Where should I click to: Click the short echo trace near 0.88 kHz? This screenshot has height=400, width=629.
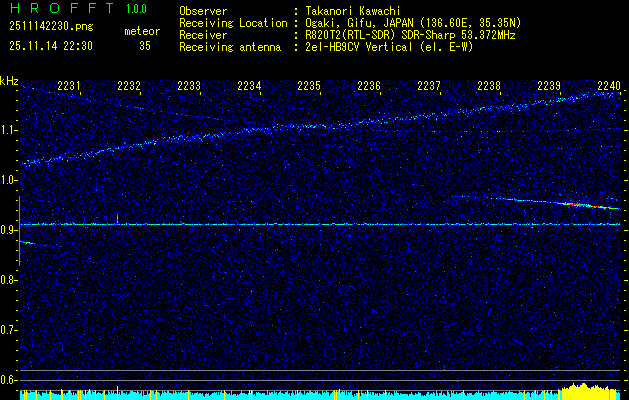point(28,242)
